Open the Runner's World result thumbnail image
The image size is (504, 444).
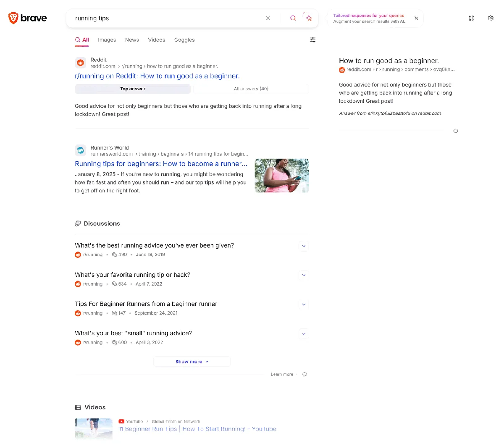[x=282, y=176]
